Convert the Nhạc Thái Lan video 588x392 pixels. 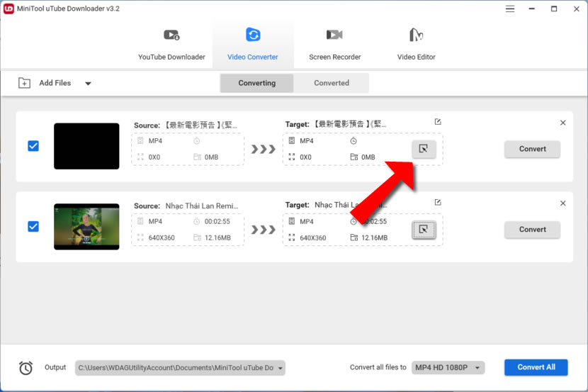click(532, 230)
